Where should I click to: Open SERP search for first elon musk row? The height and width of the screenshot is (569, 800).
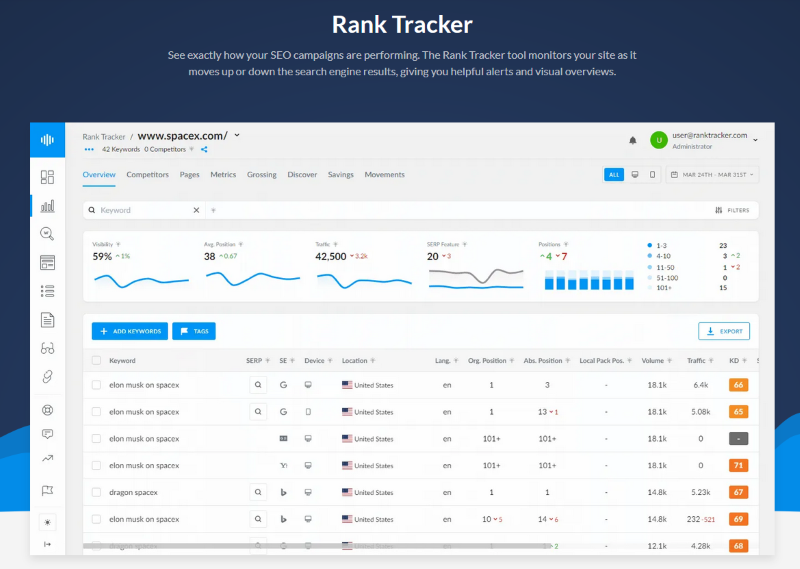tap(258, 385)
